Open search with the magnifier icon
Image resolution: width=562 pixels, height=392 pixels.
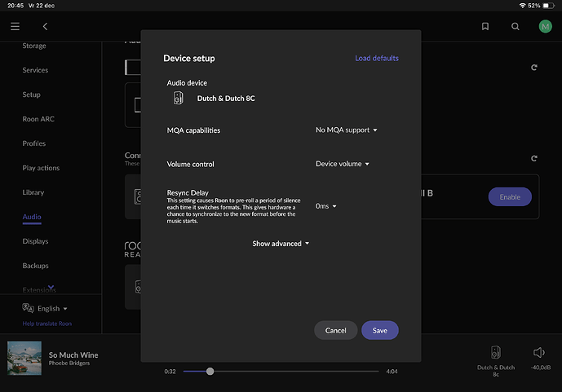pyautogui.click(x=516, y=26)
